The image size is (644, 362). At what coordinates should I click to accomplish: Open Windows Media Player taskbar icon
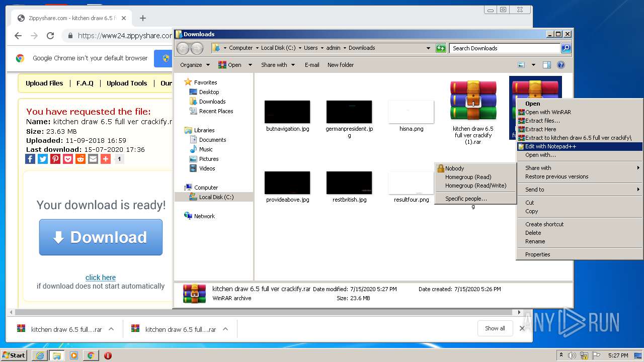[74, 355]
